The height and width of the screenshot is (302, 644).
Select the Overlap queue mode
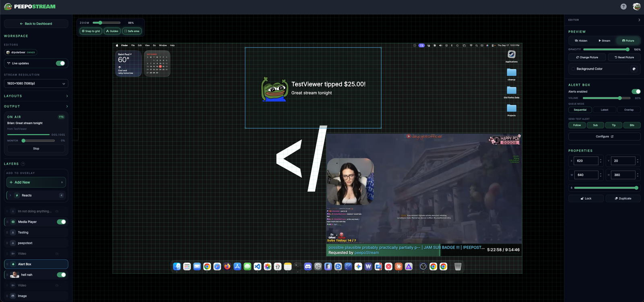click(629, 110)
